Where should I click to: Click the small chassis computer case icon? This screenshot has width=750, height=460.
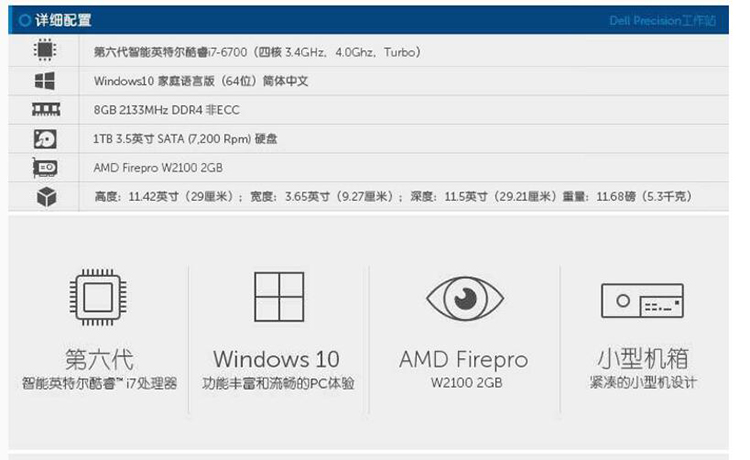pyautogui.click(x=642, y=301)
